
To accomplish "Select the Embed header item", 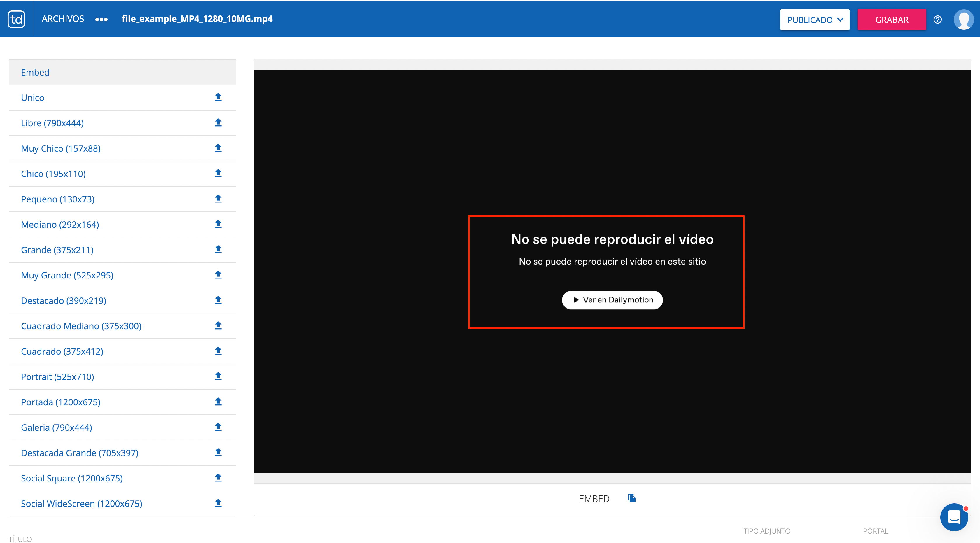I will [35, 72].
